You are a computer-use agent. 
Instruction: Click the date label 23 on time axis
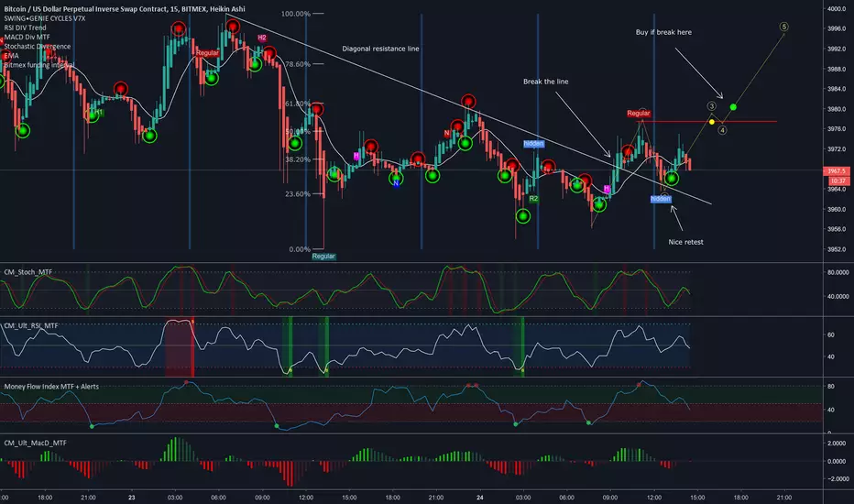(131, 498)
